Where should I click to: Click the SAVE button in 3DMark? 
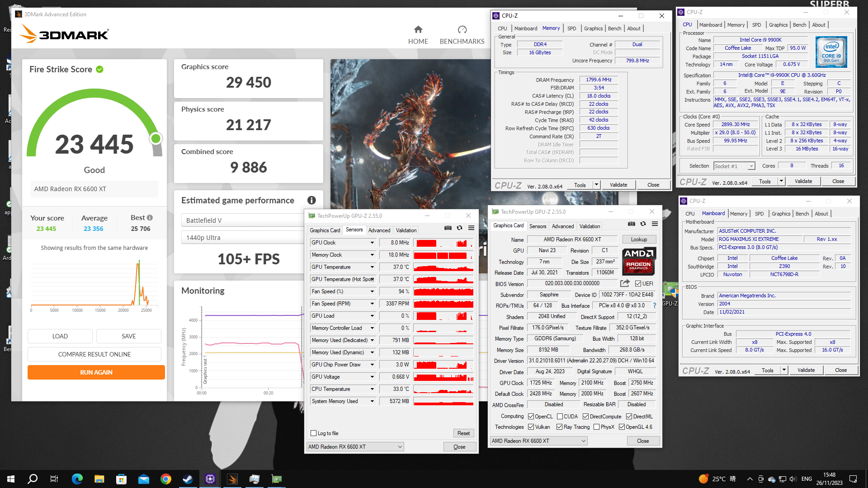coord(129,336)
